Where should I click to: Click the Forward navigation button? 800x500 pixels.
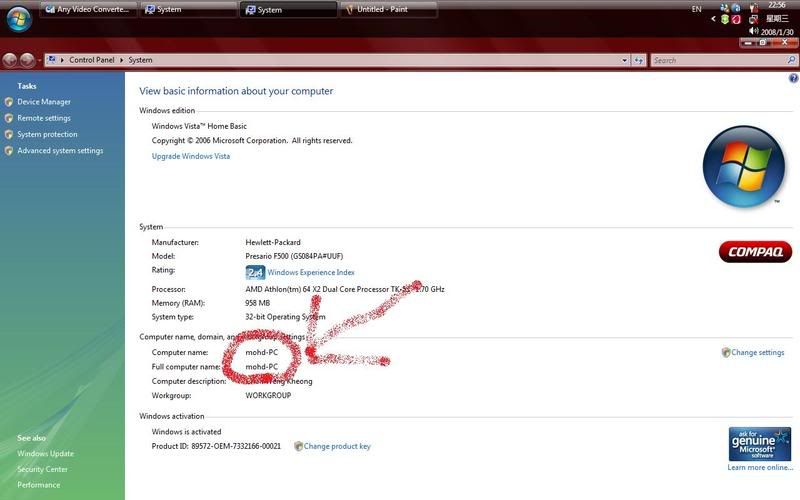(27, 60)
